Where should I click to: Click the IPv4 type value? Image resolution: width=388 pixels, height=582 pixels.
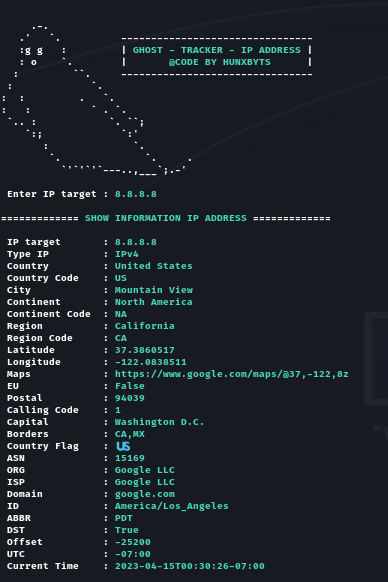click(x=127, y=254)
